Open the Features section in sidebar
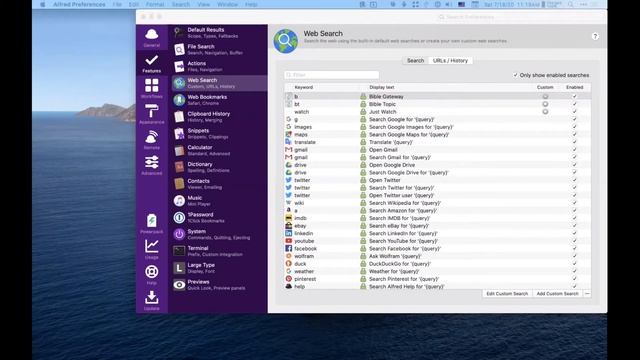Image resolution: width=640 pixels, height=360 pixels. 151,63
